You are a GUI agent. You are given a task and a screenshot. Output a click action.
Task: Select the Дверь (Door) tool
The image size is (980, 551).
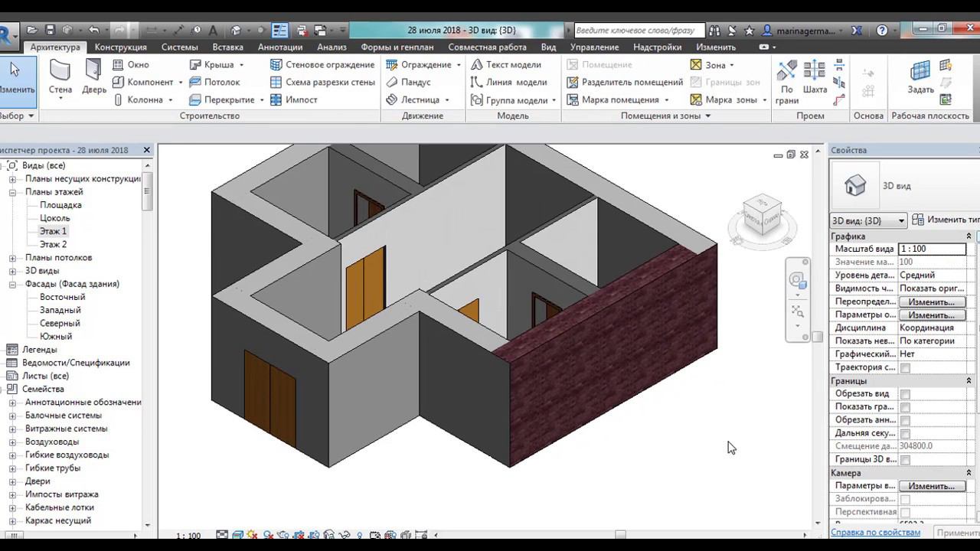94,78
